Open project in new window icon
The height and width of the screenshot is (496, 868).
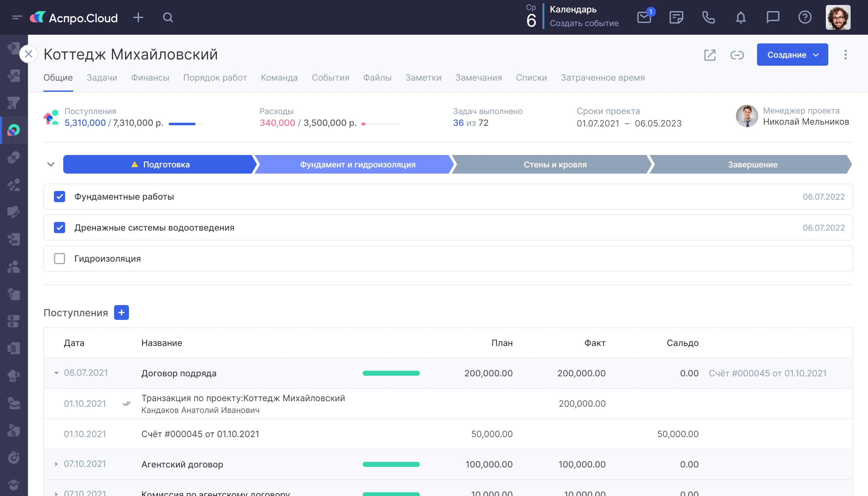[710, 55]
